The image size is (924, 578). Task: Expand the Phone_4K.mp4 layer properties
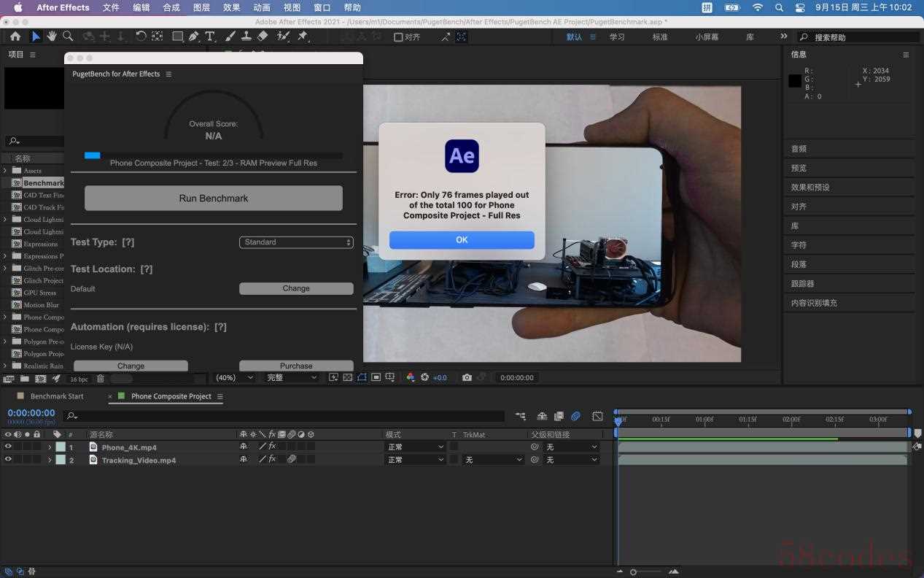click(50, 447)
